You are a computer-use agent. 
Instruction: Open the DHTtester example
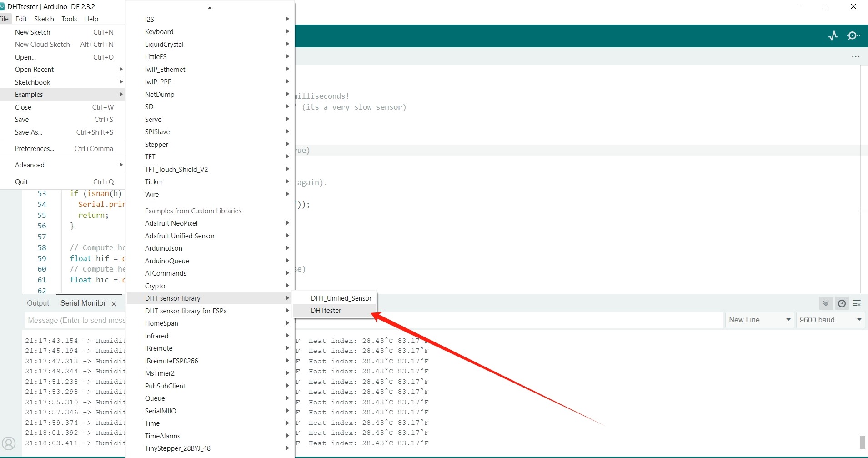pos(334,311)
